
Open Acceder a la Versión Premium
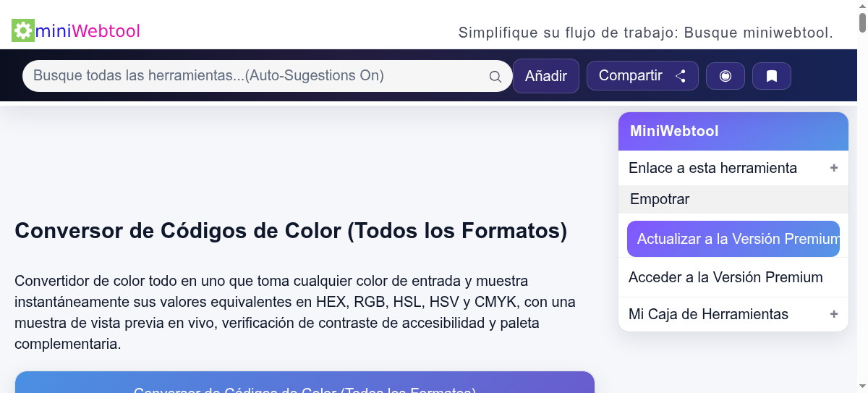pyautogui.click(x=726, y=277)
